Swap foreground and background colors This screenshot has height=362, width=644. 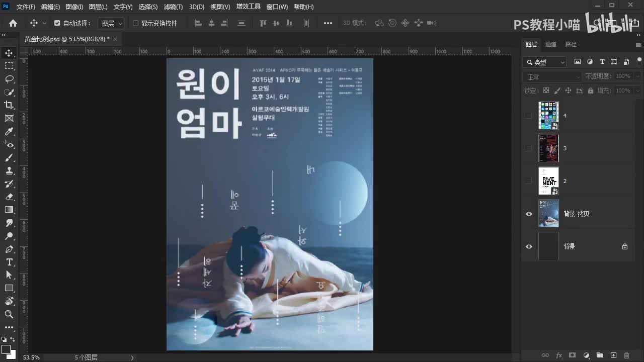(13, 340)
